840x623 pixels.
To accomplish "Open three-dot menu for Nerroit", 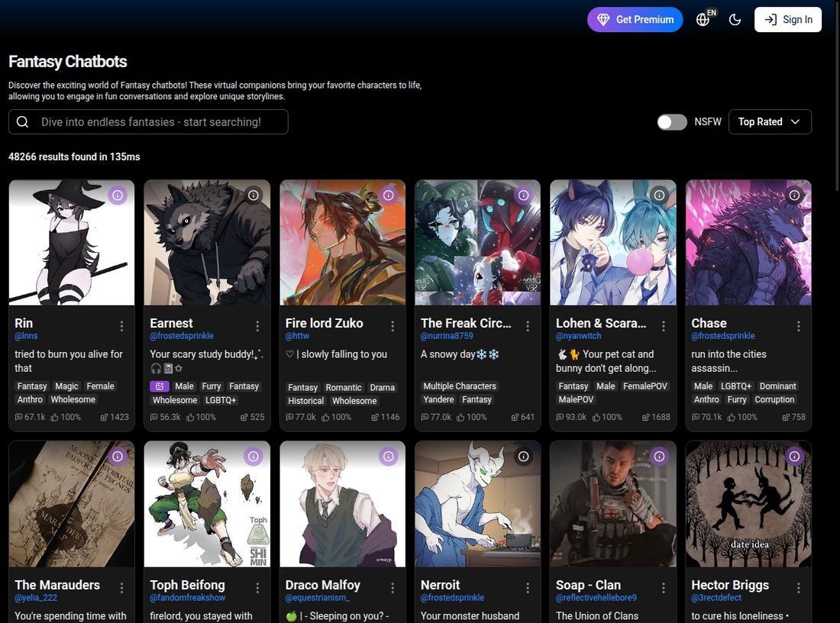I will [x=528, y=588].
